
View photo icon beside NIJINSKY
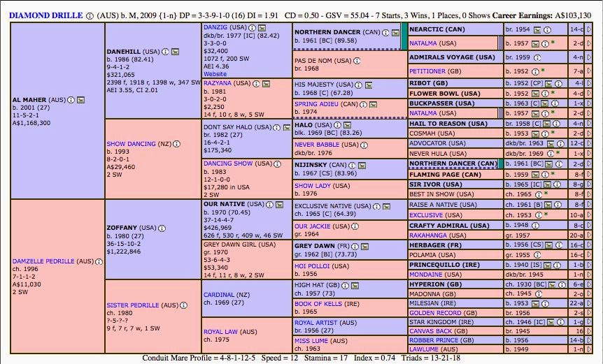[362, 166]
